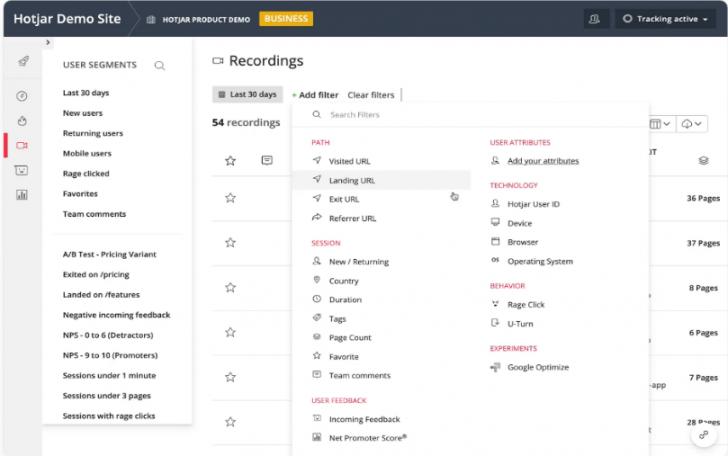Open the rocket icon in the left sidebar
This screenshot has width=728, height=456.
(x=23, y=61)
